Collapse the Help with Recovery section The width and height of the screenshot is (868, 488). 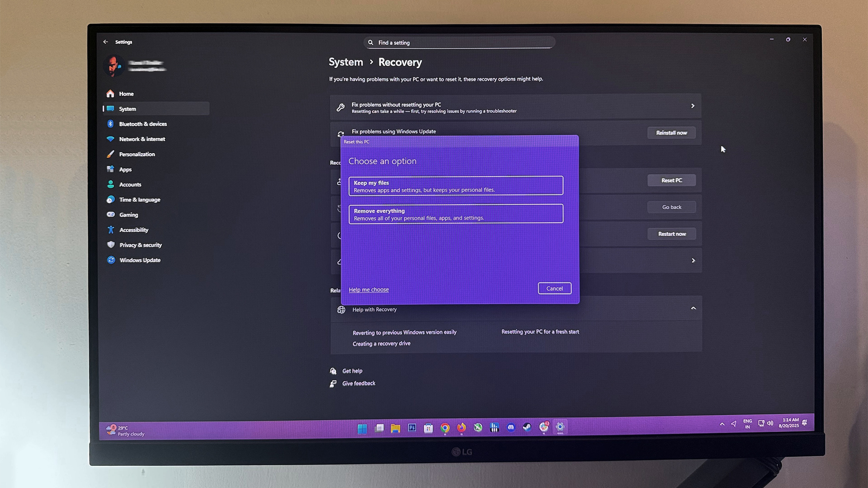(693, 308)
